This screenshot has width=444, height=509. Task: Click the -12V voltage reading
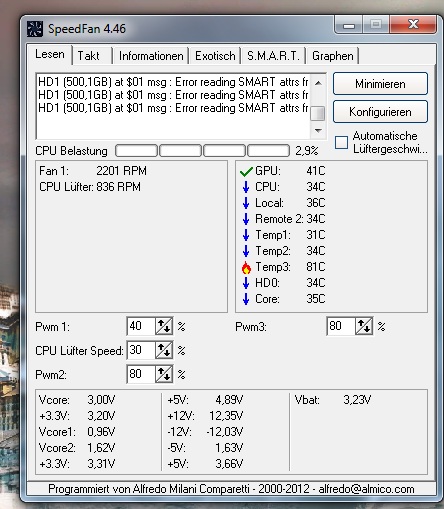pyautogui.click(x=205, y=432)
